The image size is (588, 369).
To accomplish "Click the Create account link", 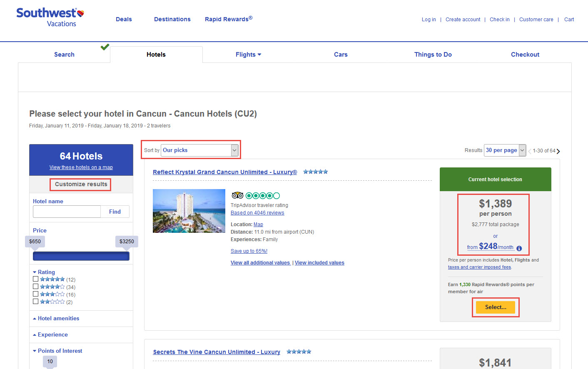I will click(463, 20).
